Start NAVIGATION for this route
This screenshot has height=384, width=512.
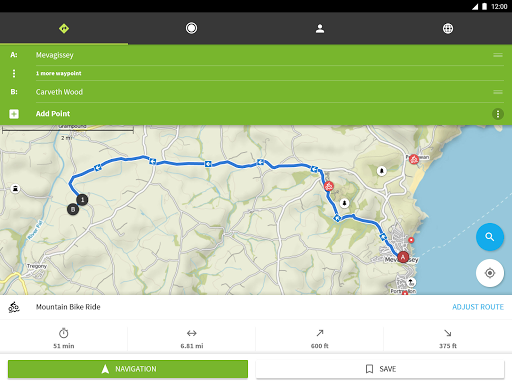[128, 369]
